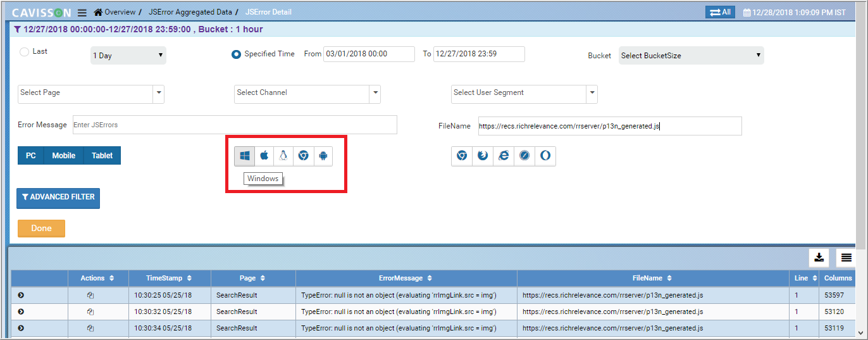Screen dimensions: 868x340
Task: Open the hamburger menu beside Cavisson logo
Action: pyautogui.click(x=82, y=13)
